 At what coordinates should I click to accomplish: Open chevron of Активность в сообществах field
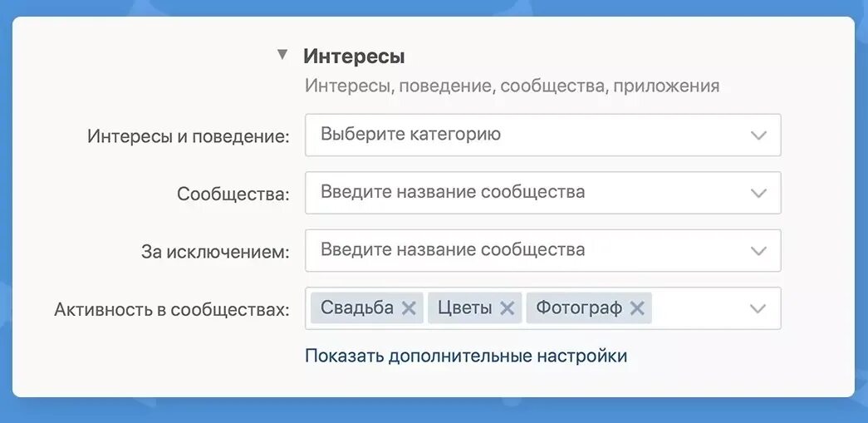[x=758, y=308]
